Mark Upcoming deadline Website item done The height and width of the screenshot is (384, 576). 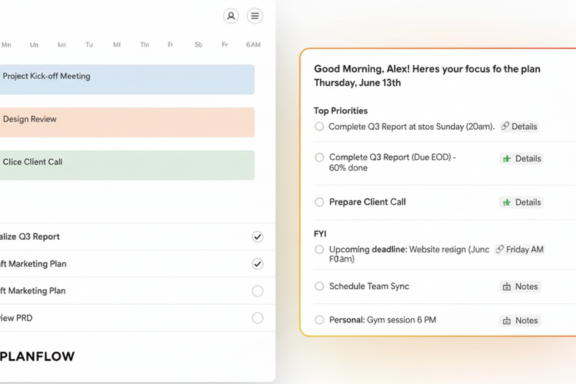pos(319,250)
